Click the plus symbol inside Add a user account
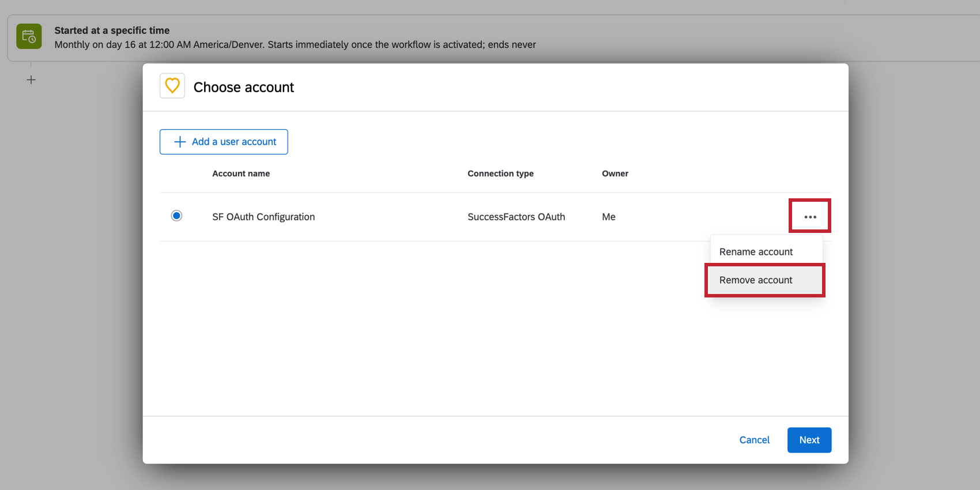Screen dimensions: 980x490 tap(180, 142)
